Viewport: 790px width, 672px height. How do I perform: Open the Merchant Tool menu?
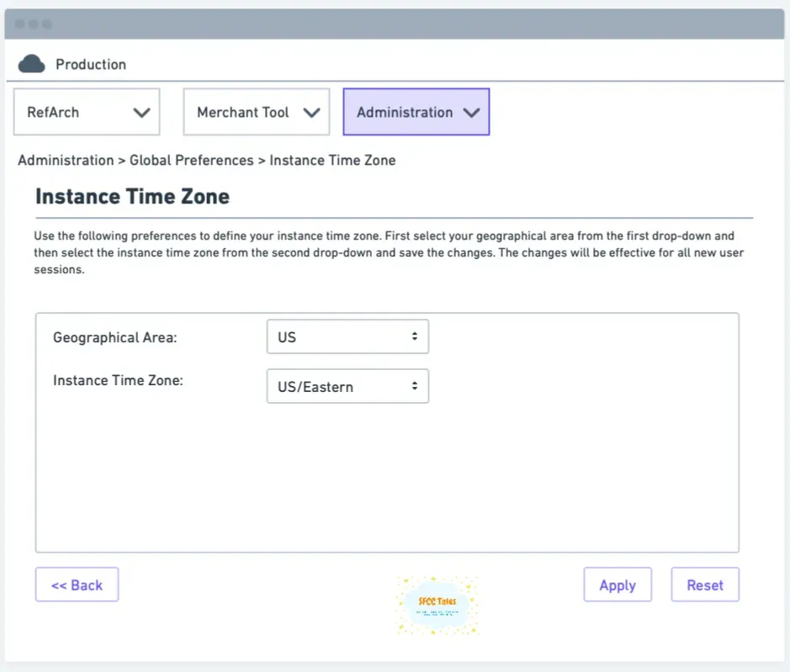point(256,110)
